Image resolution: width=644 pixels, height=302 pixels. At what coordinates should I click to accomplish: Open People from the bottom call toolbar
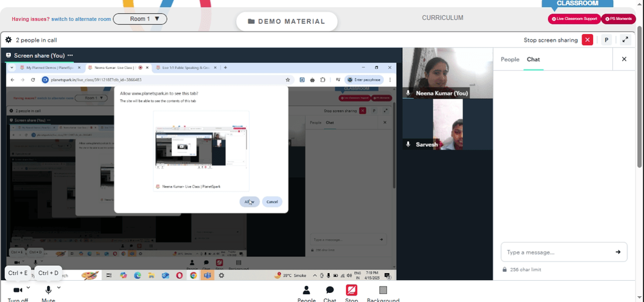pos(307,294)
